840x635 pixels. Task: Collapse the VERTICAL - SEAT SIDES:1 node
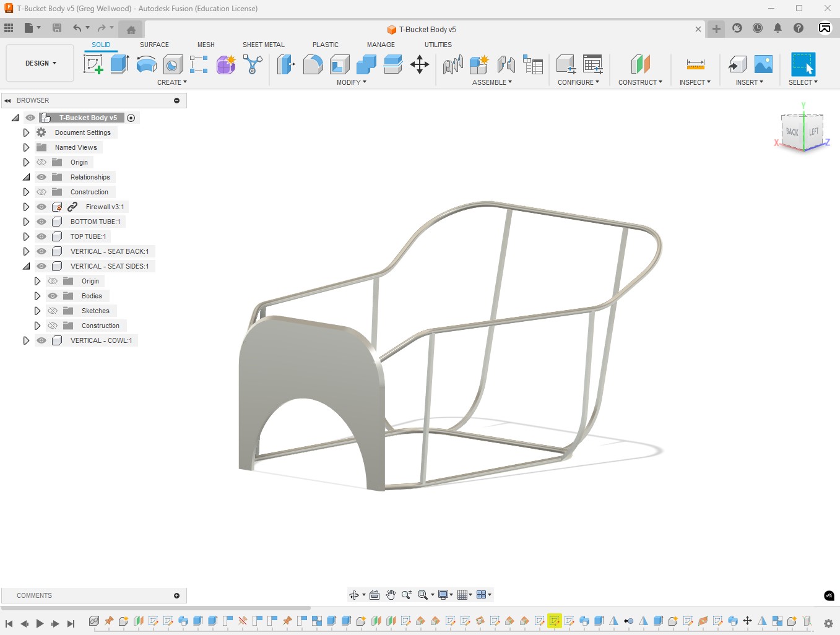(x=26, y=266)
